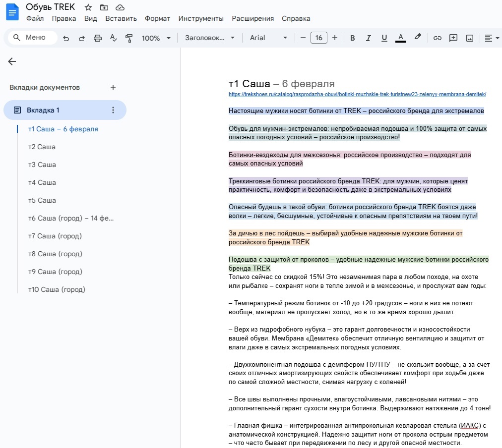
Task: Jump to heading т8 Саша (город)
Action: [x=55, y=254]
